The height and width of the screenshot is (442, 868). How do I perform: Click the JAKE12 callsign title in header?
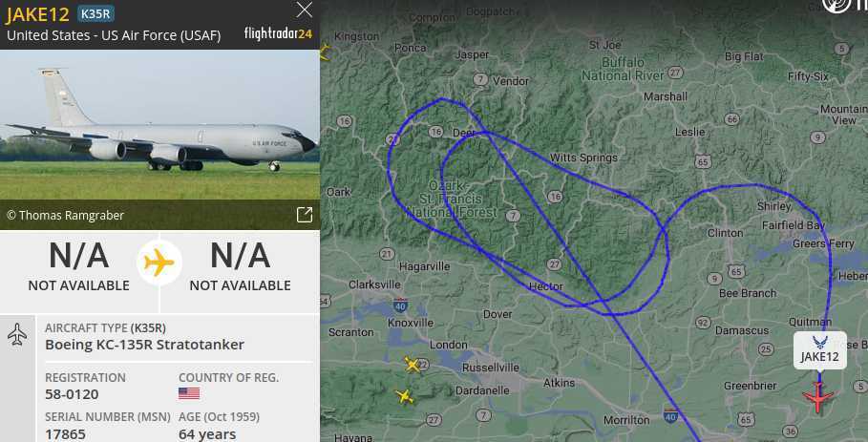point(37,14)
